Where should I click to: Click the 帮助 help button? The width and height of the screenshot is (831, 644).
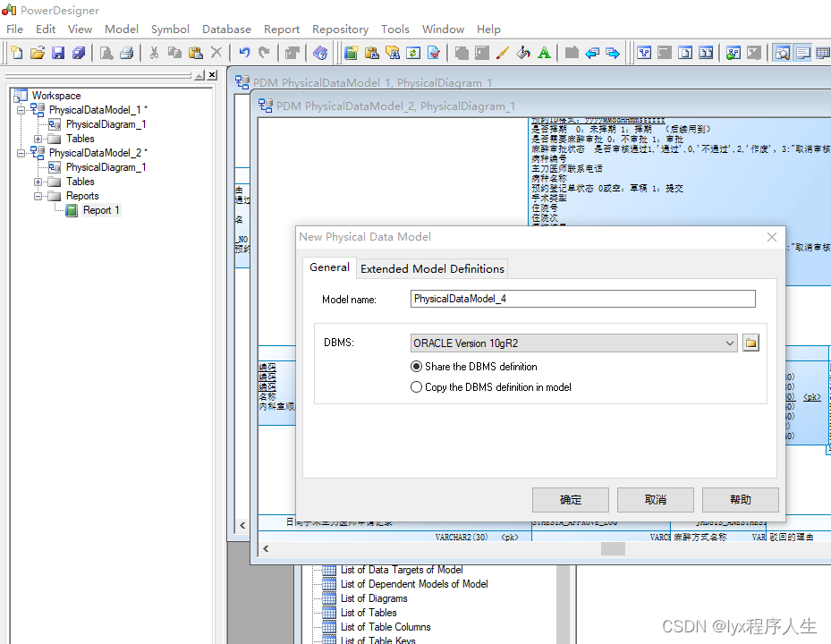click(x=741, y=499)
